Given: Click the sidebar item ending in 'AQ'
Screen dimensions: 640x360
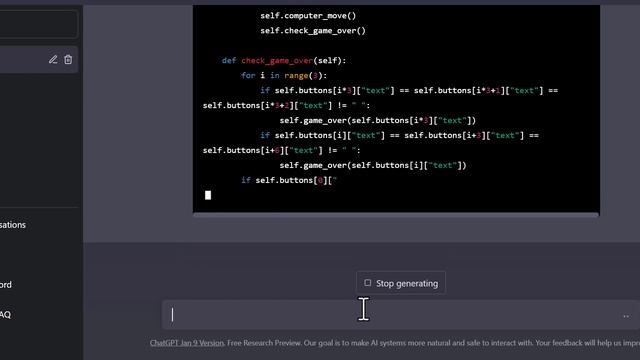Looking at the screenshot, I should (x=5, y=315).
